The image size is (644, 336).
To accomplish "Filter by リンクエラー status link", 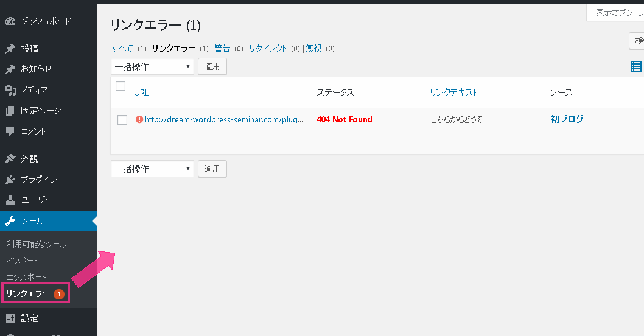I will pos(173,49).
